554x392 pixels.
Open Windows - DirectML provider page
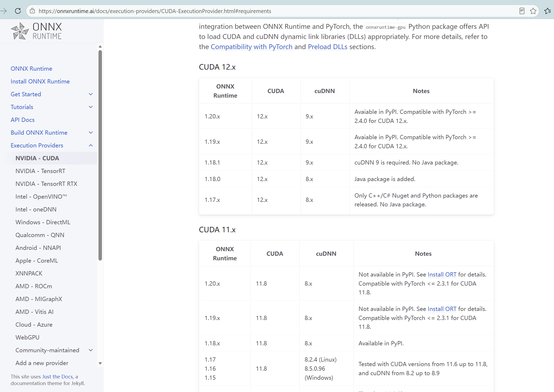[43, 222]
